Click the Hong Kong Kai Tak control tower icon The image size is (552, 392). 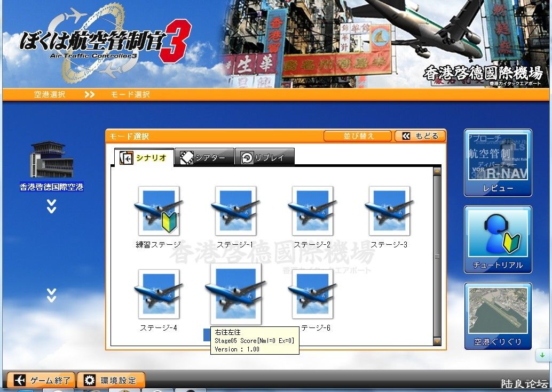click(x=51, y=160)
